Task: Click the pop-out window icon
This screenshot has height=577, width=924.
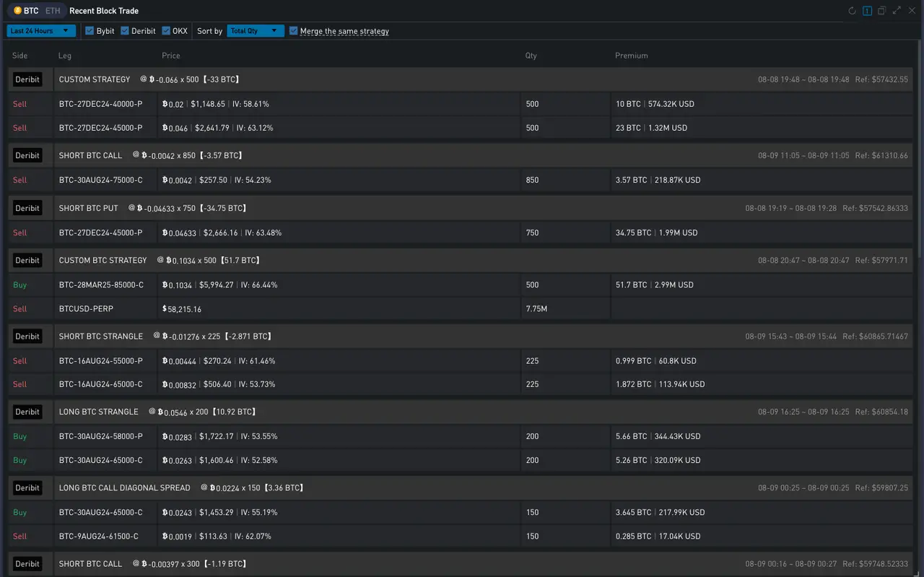Action: [881, 11]
